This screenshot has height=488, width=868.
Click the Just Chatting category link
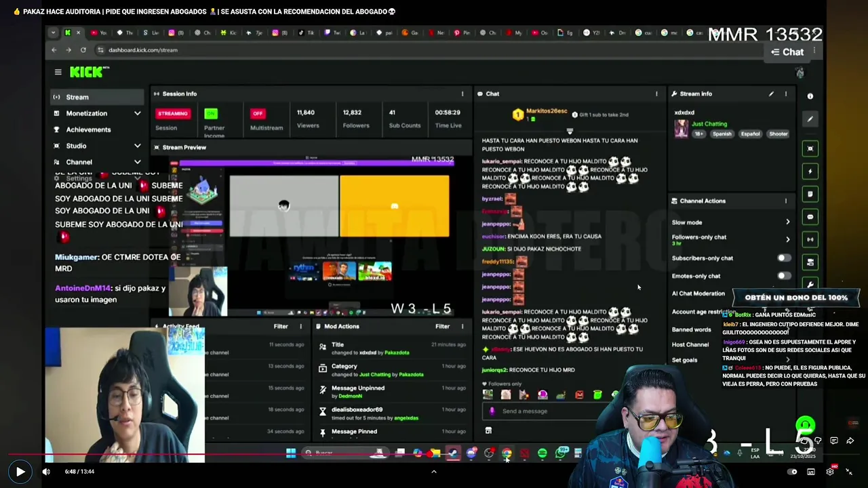coord(709,124)
